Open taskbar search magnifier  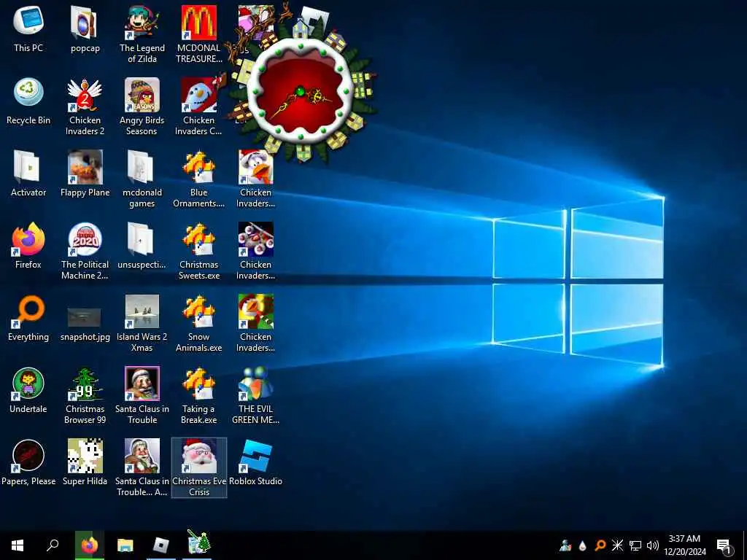[x=53, y=545]
